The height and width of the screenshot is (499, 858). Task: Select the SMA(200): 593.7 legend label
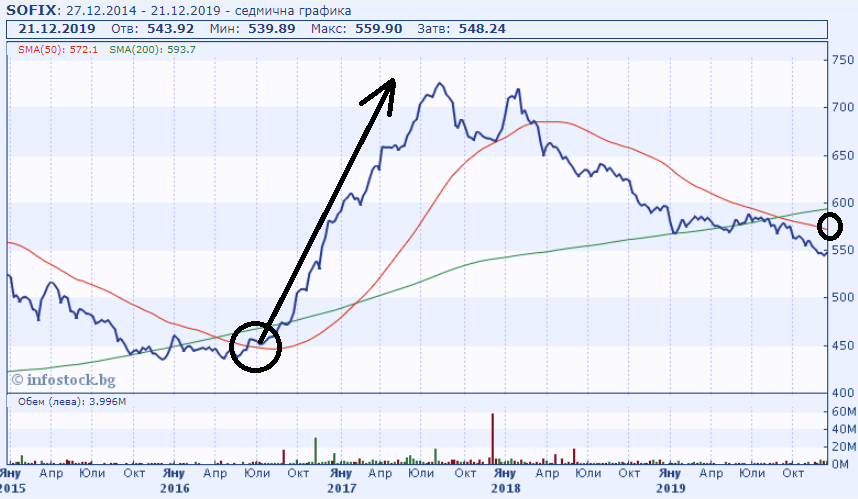coord(153,50)
